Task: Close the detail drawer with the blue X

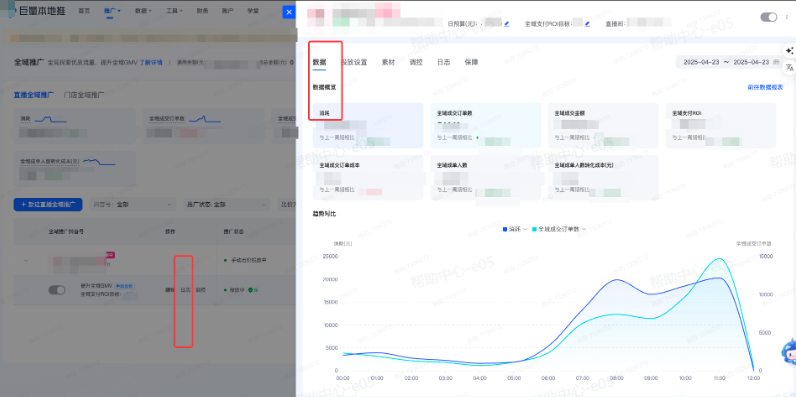Action: [x=289, y=12]
